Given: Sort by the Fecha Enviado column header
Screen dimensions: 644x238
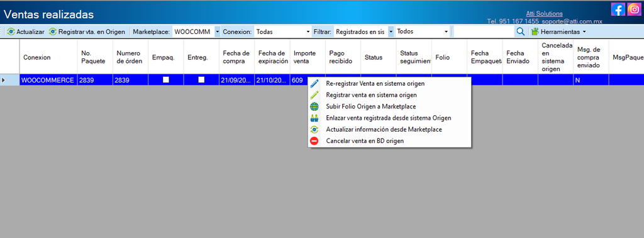Looking at the screenshot, I should click(x=520, y=57).
